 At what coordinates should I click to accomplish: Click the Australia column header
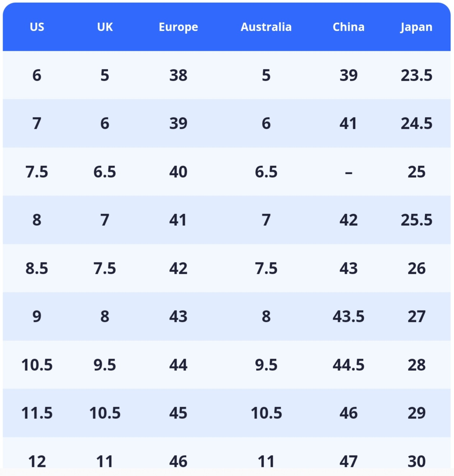[266, 27]
